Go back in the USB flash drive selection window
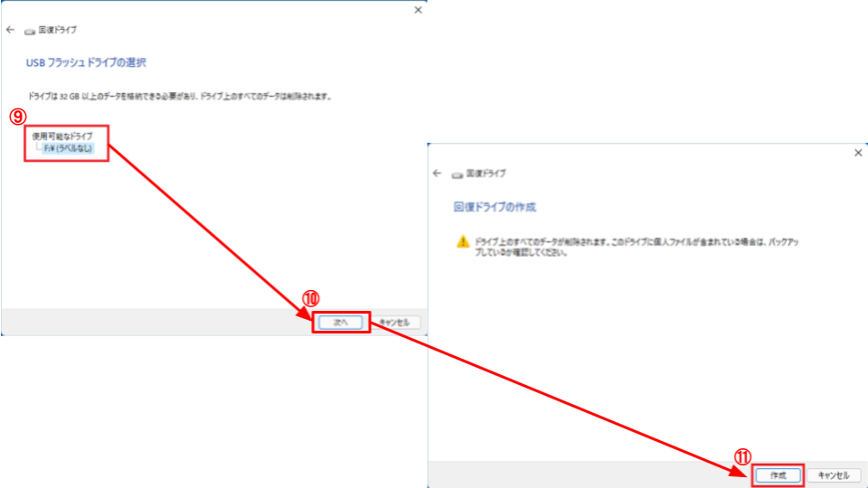Image resolution: width=868 pixels, height=488 pixels. tap(11, 30)
